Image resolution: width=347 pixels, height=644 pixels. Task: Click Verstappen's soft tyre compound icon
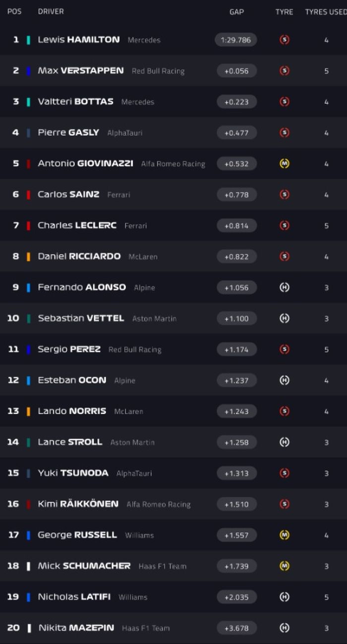coord(284,71)
